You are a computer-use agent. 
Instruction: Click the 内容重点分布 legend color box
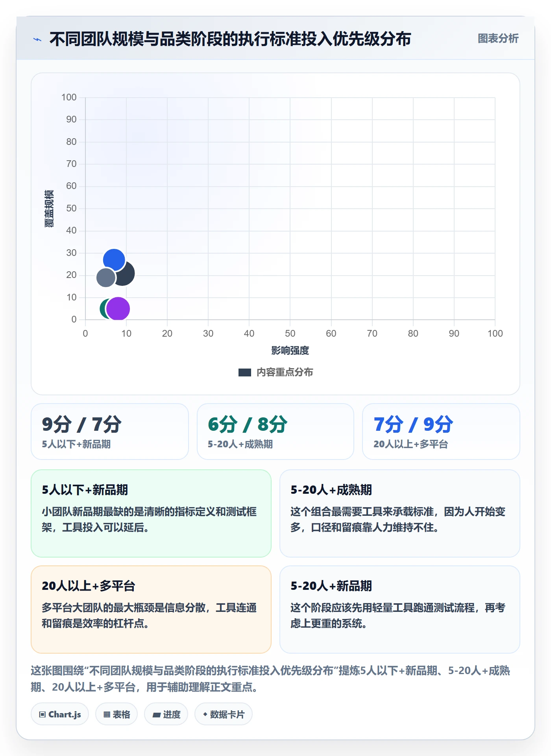tap(245, 372)
